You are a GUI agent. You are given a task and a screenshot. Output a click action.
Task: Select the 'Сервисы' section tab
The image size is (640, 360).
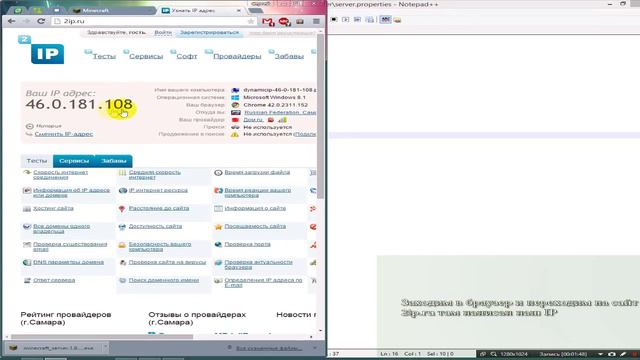(74, 161)
